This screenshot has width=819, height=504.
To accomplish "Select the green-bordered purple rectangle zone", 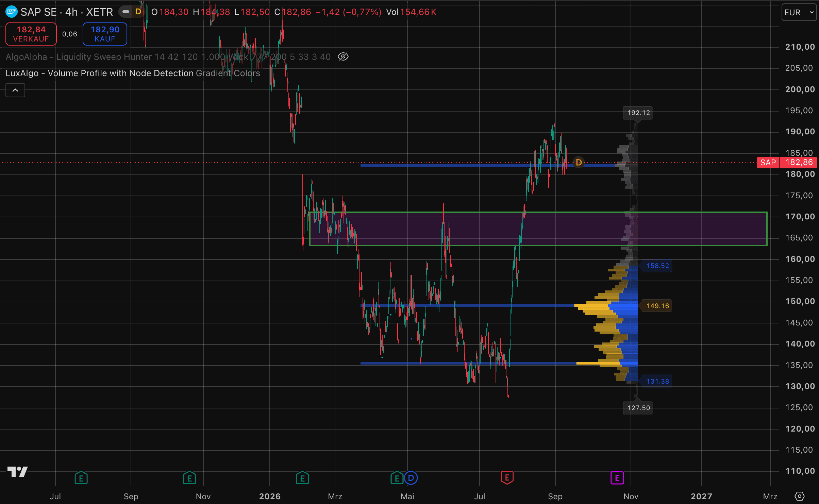I will tap(538, 229).
